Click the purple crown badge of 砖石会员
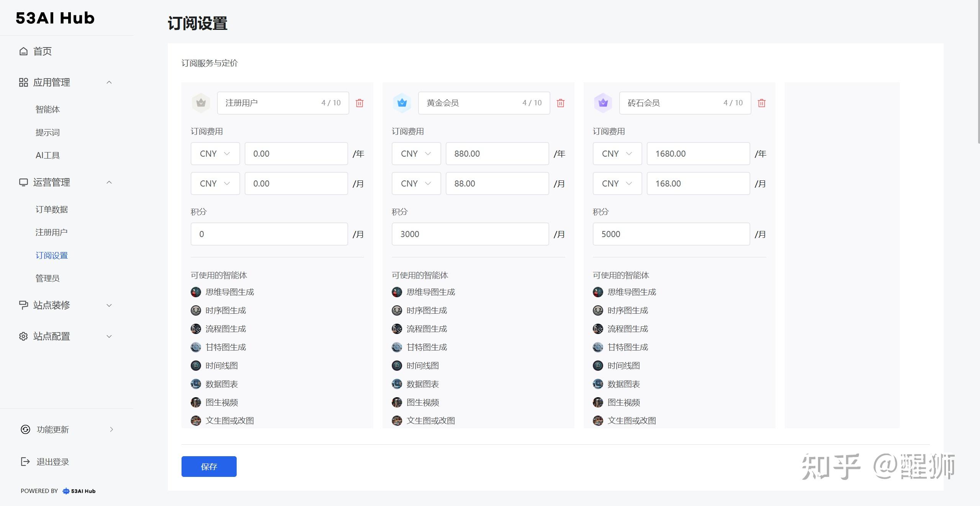Screen dimensions: 980x506 [x=603, y=103]
